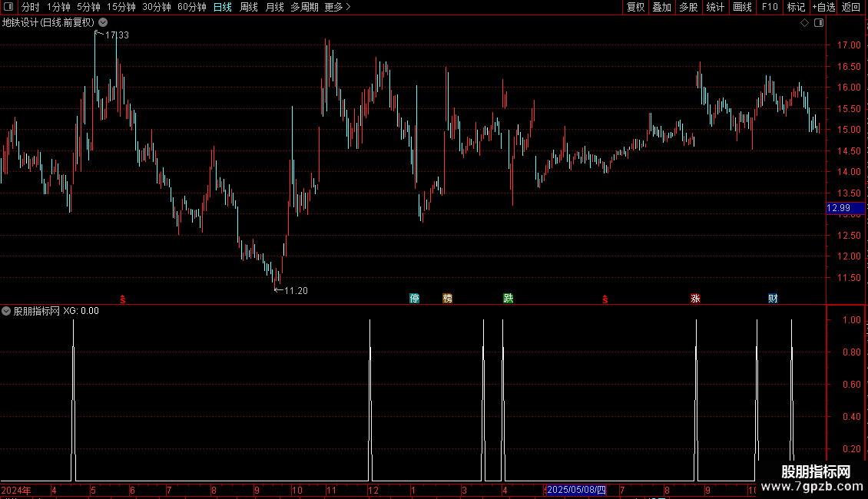Image resolution: width=868 pixels, height=499 pixels.
Task: Click the 多股 multi-stock button
Action: tap(688, 7)
